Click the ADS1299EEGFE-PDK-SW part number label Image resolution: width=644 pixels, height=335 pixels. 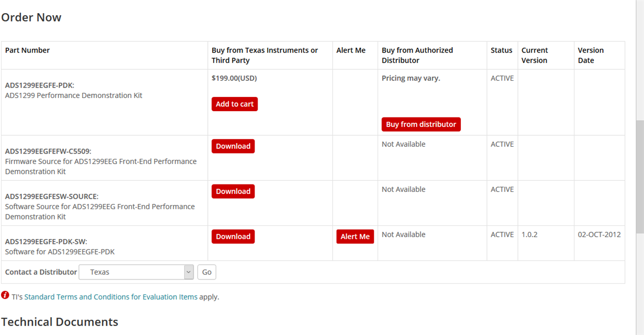click(46, 241)
